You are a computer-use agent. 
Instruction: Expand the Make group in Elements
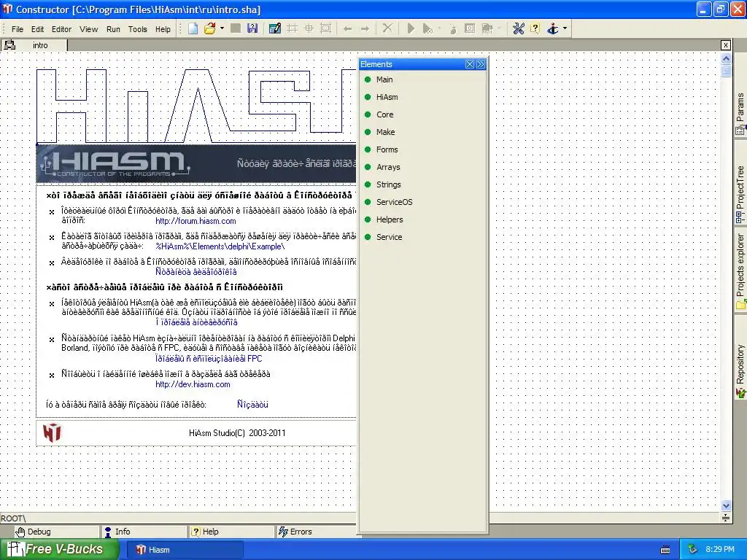click(x=385, y=132)
